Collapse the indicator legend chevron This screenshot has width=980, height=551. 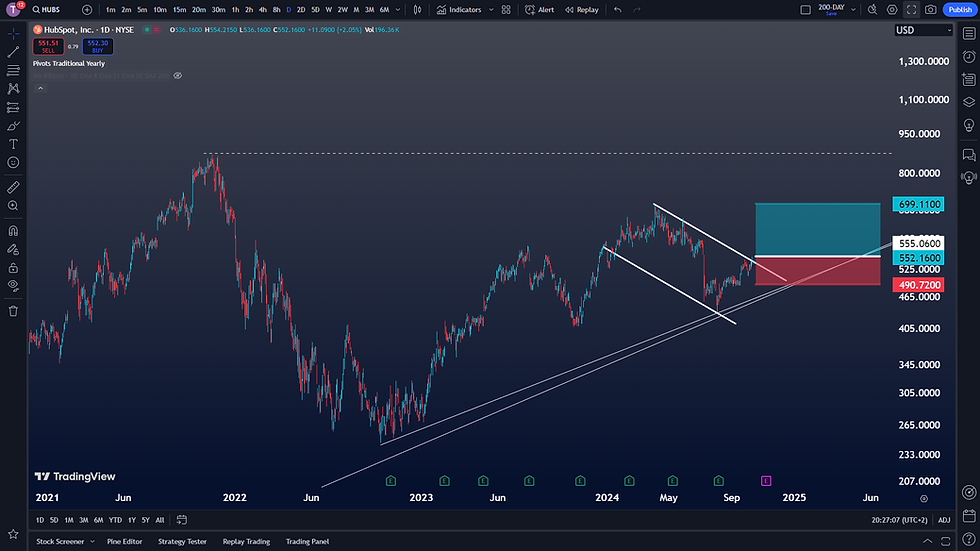point(40,88)
